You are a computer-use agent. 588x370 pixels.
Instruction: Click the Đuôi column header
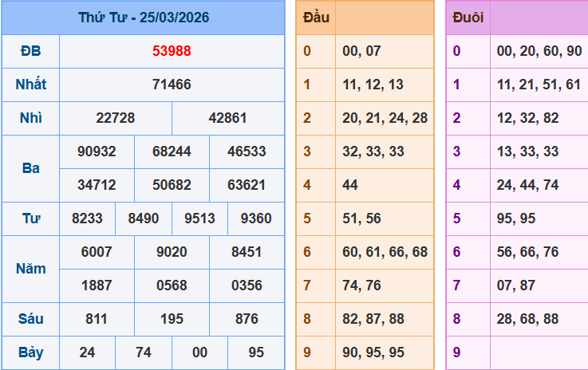point(468,18)
